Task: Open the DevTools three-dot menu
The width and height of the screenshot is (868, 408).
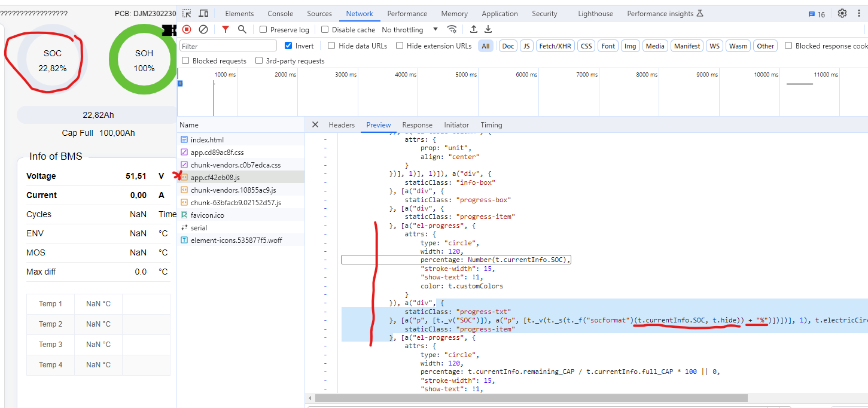Action: pos(858,13)
